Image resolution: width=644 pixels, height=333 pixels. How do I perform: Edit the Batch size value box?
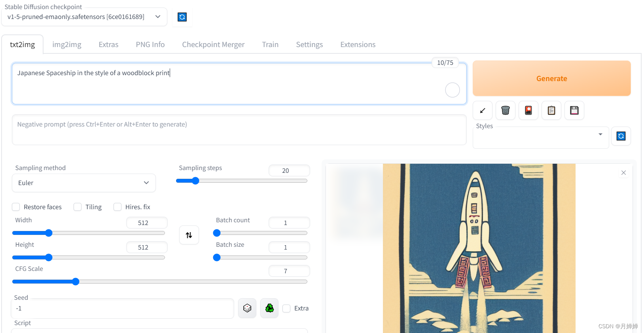coord(289,247)
